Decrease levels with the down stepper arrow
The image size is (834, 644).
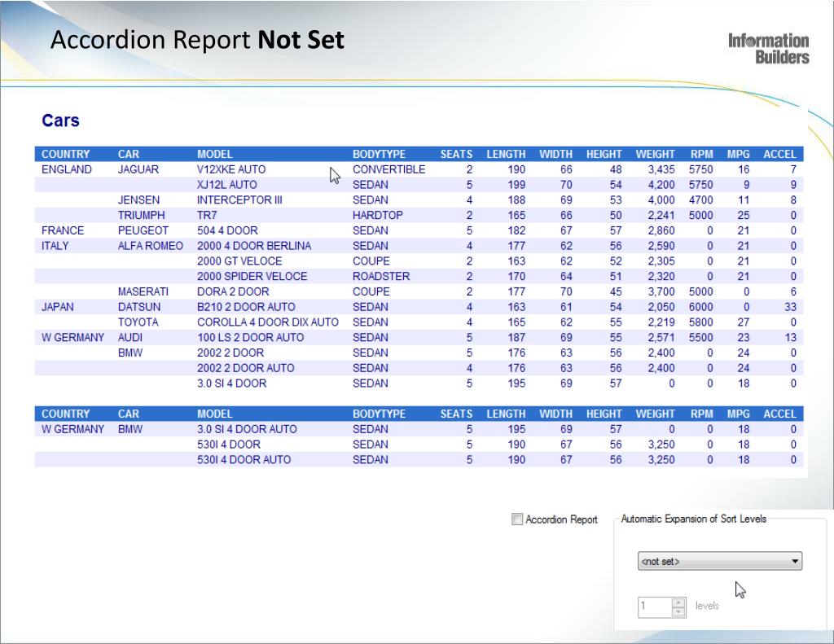click(678, 612)
